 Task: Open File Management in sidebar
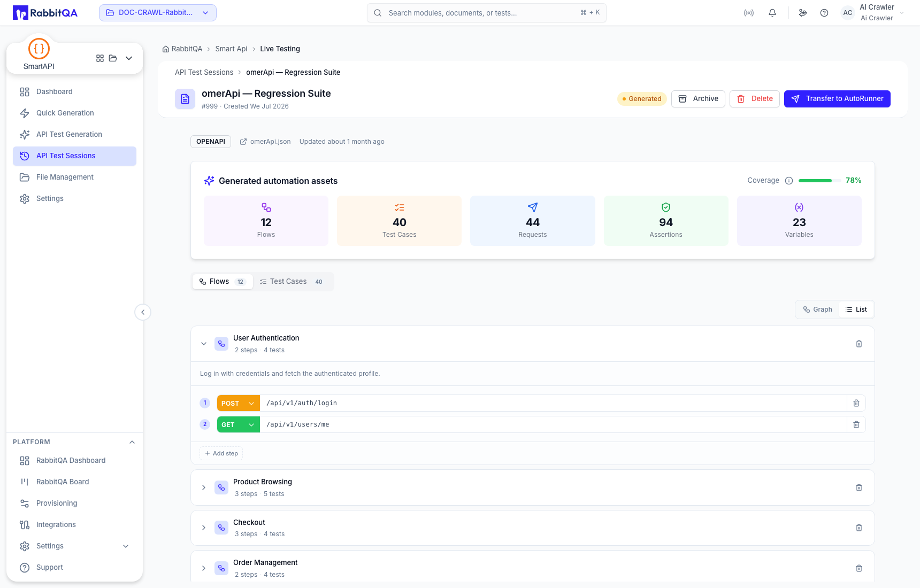[74, 177]
